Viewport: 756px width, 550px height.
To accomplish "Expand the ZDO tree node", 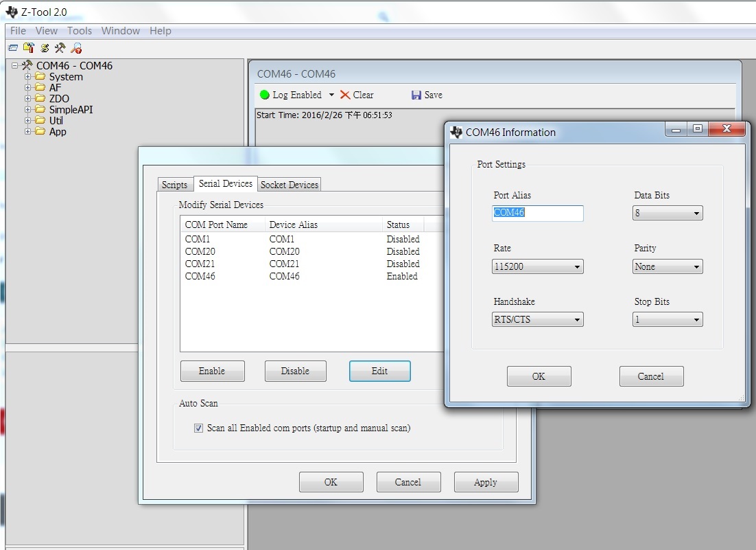I will click(27, 98).
